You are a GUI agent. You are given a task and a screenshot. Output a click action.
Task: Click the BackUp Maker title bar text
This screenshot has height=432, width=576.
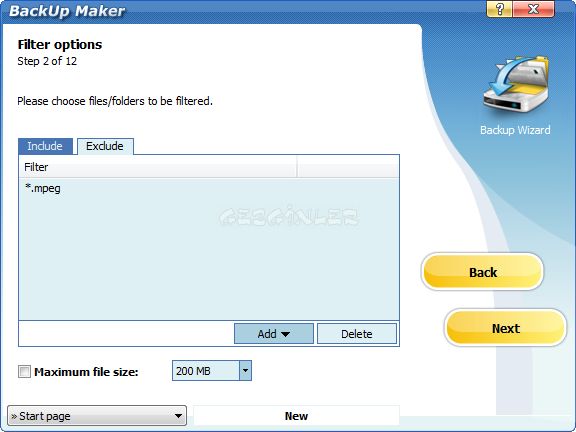[67, 11]
